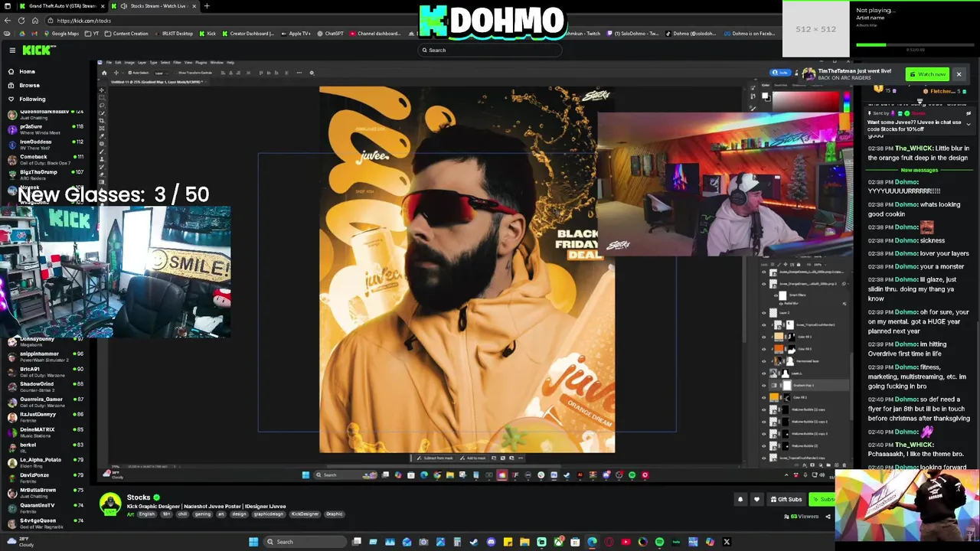Open the X app on Windows taskbar
980x551 pixels.
pos(727,542)
